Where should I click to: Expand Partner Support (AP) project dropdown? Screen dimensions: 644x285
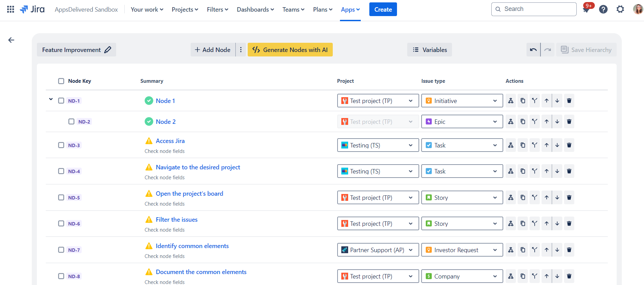click(x=378, y=250)
